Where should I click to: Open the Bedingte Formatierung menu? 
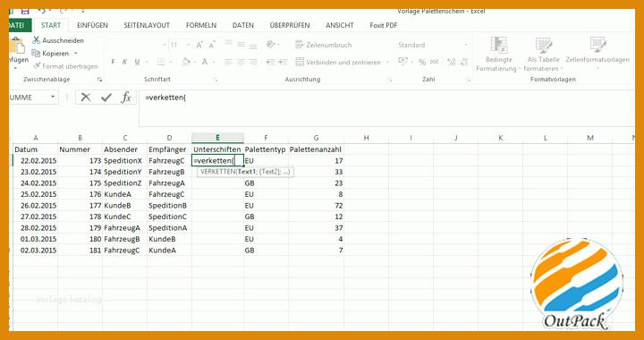[x=498, y=54]
